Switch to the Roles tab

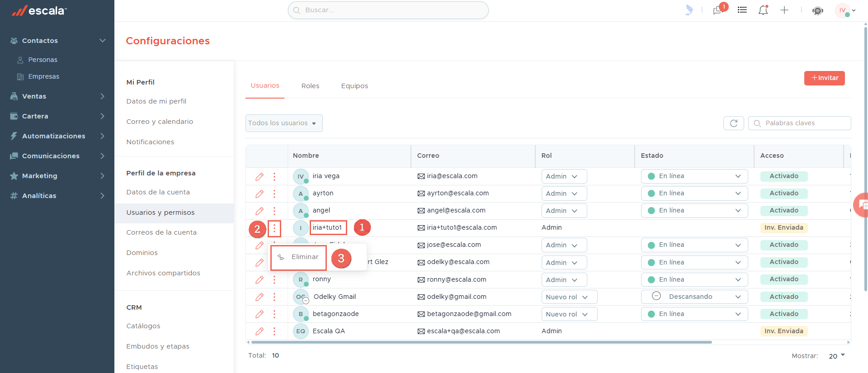310,86
